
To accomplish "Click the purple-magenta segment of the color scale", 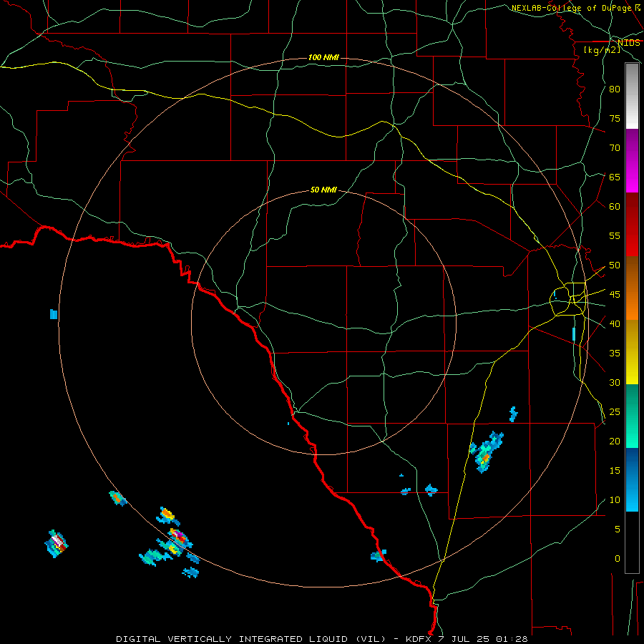I will coord(632,160).
